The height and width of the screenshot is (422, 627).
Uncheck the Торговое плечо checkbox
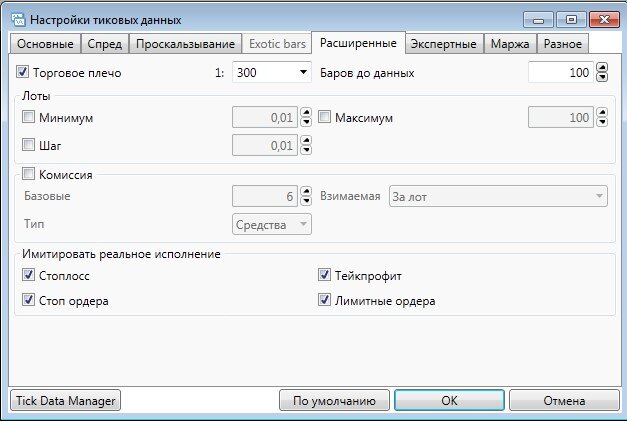[22, 72]
